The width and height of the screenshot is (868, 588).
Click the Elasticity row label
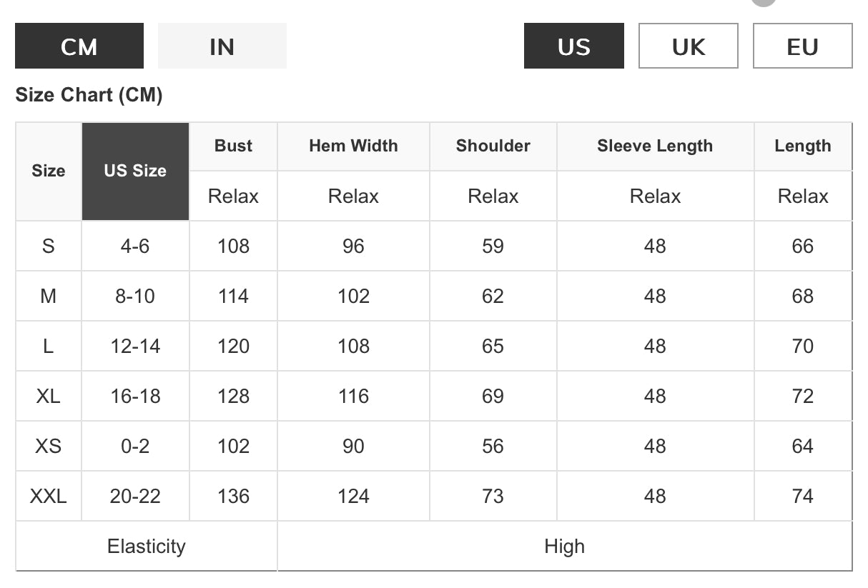(x=147, y=547)
